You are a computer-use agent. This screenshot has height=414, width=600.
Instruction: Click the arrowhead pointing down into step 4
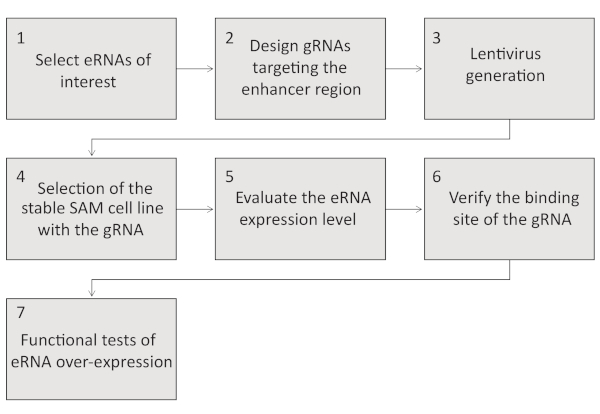click(92, 151)
